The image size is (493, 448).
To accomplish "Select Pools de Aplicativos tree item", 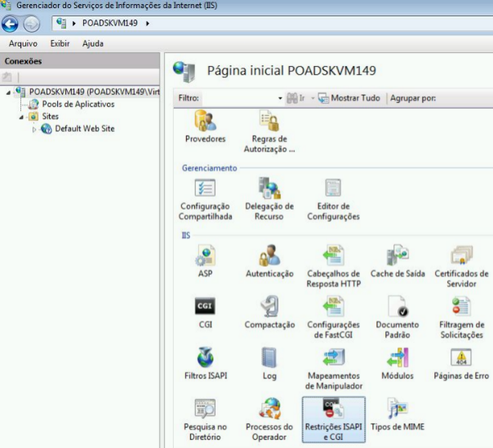I will 78,104.
